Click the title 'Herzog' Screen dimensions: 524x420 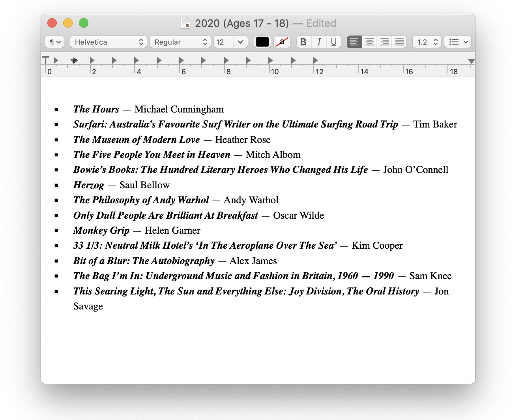(x=89, y=185)
